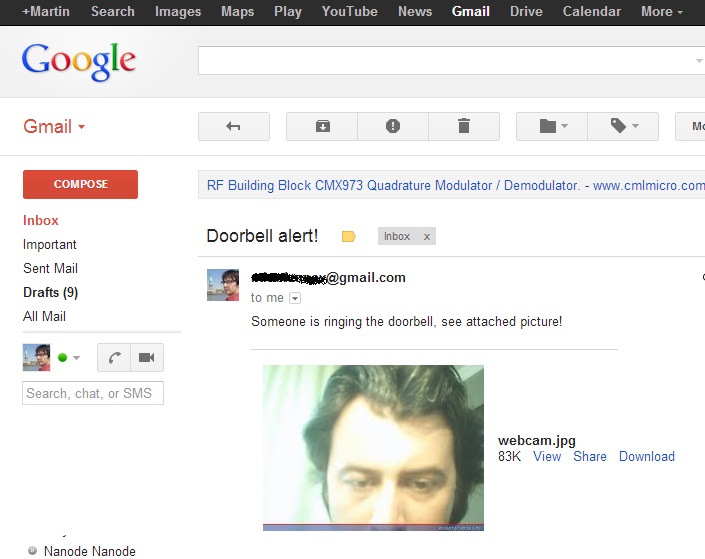This screenshot has height=559, width=705.
Task: Open Calendar in the top bar
Action: point(592,11)
